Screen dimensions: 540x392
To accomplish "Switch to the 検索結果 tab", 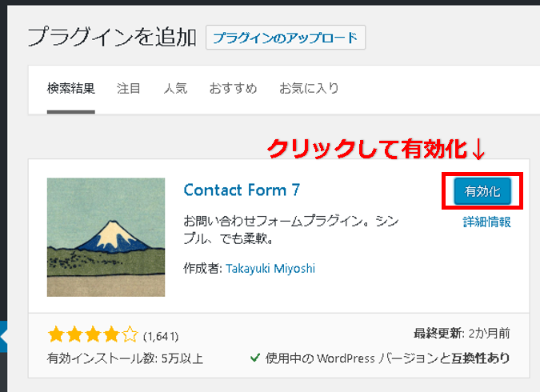I will [x=71, y=89].
